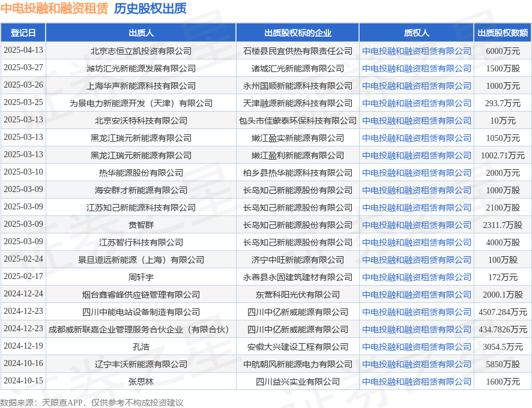Click the 登记日 column header

[23, 33]
